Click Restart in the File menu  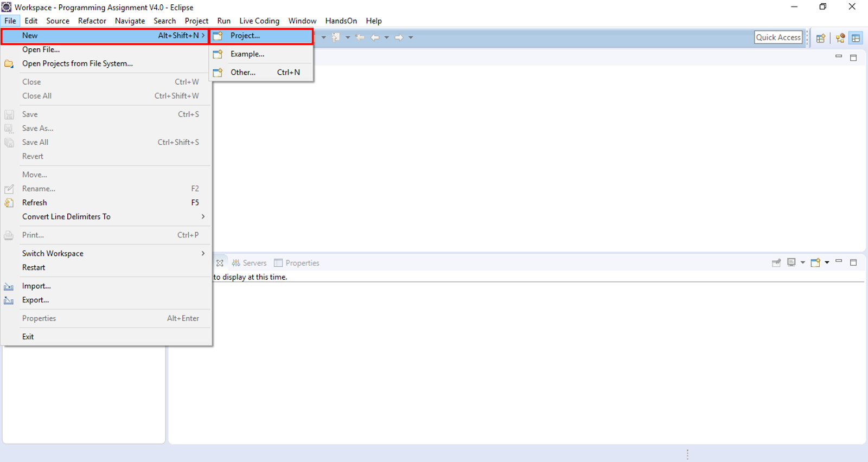point(106,268)
